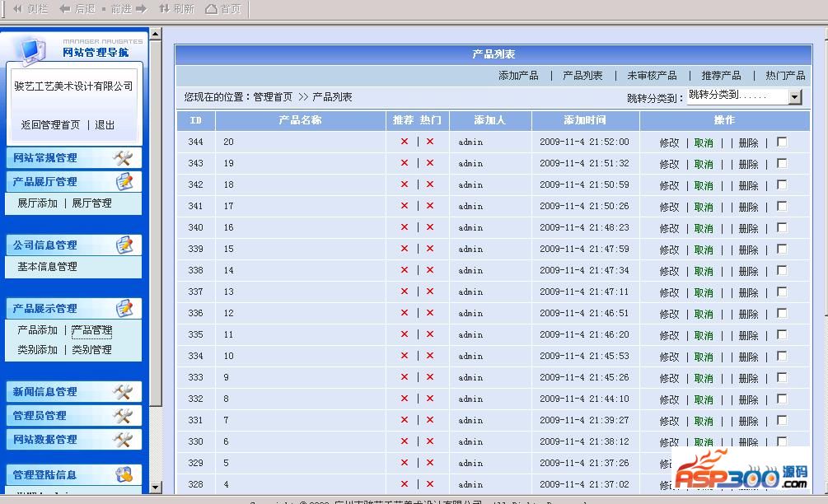Open the 产品列表 tab link

coord(582,76)
